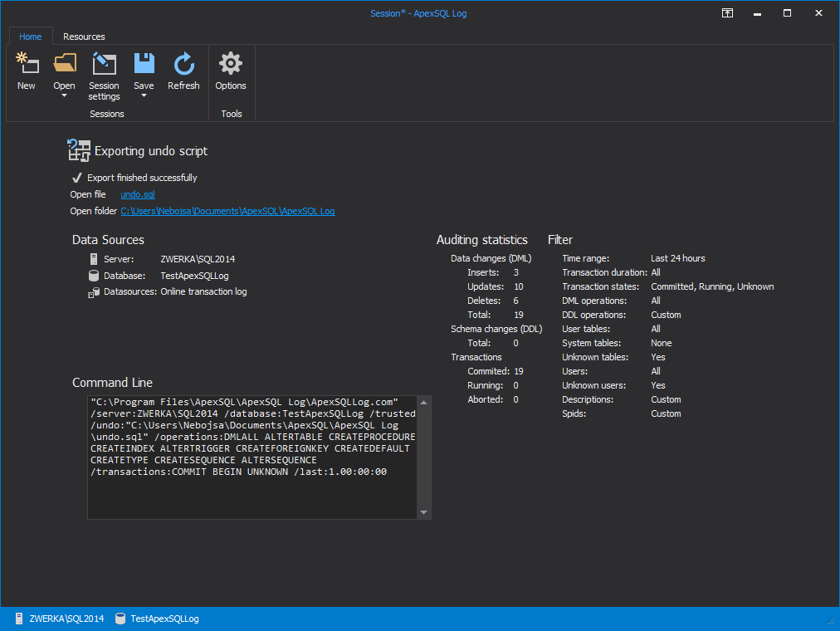Click the Server icon in Data Sources
The height and width of the screenshot is (631, 840).
(x=94, y=259)
